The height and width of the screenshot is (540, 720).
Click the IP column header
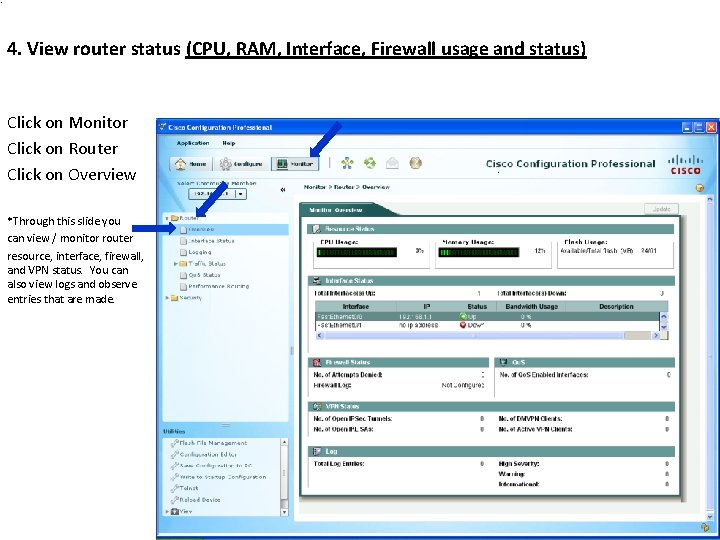427,306
